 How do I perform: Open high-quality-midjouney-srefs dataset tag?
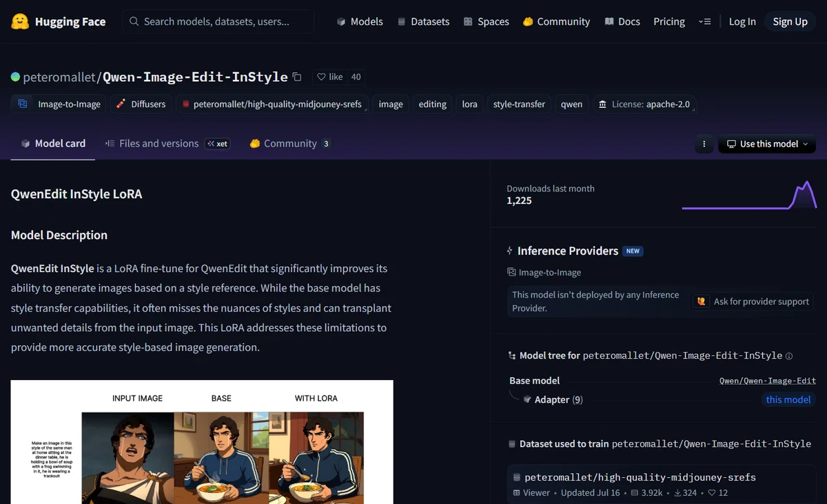point(272,104)
